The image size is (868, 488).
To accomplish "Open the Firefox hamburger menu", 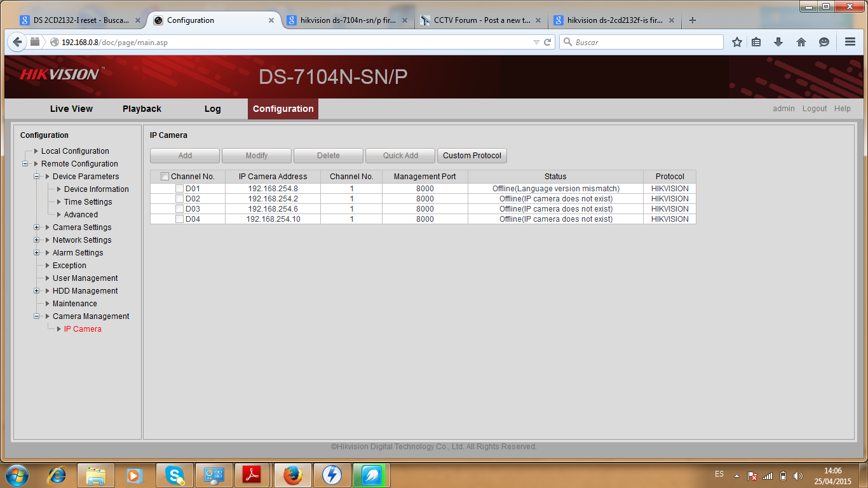I will (850, 42).
